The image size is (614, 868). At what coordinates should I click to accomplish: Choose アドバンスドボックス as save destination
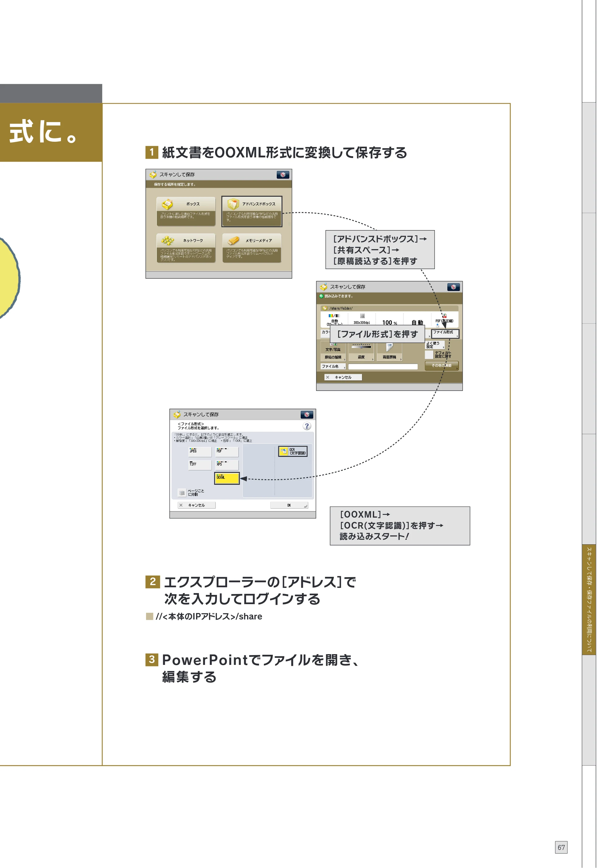click(252, 211)
